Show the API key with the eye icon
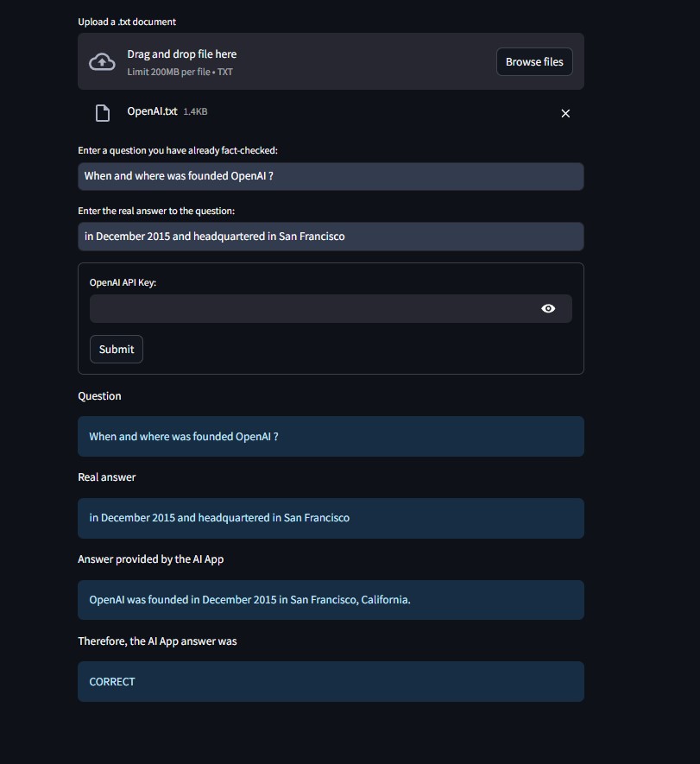Screen dimensions: 700x764 548,308
